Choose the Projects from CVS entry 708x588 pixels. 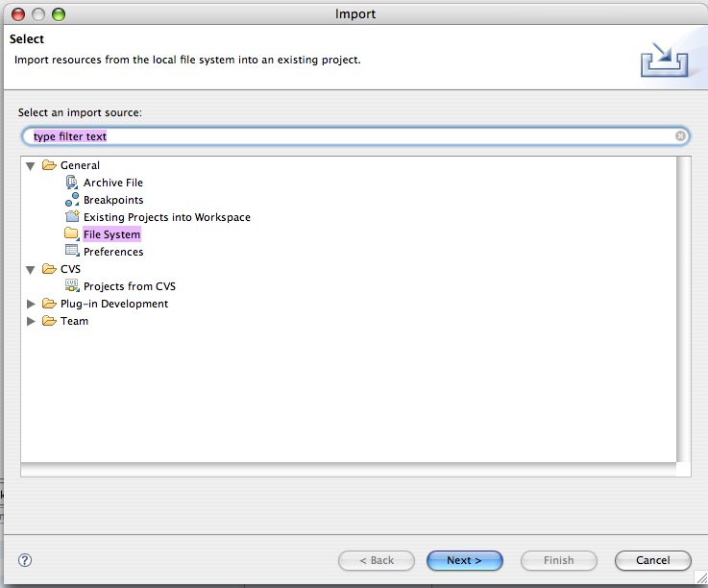(x=129, y=286)
